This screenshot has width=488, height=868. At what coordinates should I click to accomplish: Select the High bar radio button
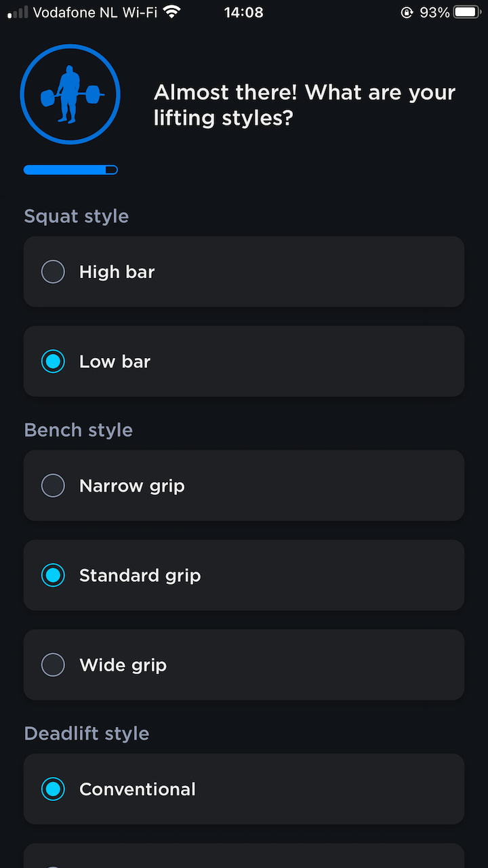click(x=53, y=272)
